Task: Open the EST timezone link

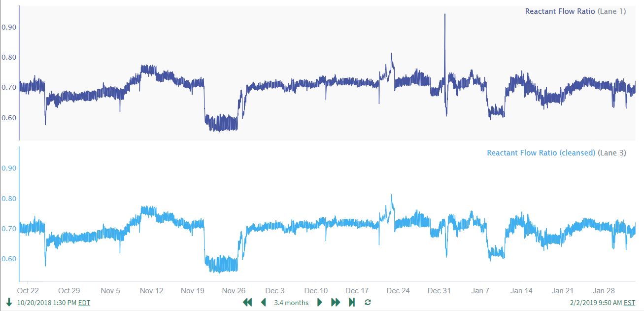Action: 629,303
